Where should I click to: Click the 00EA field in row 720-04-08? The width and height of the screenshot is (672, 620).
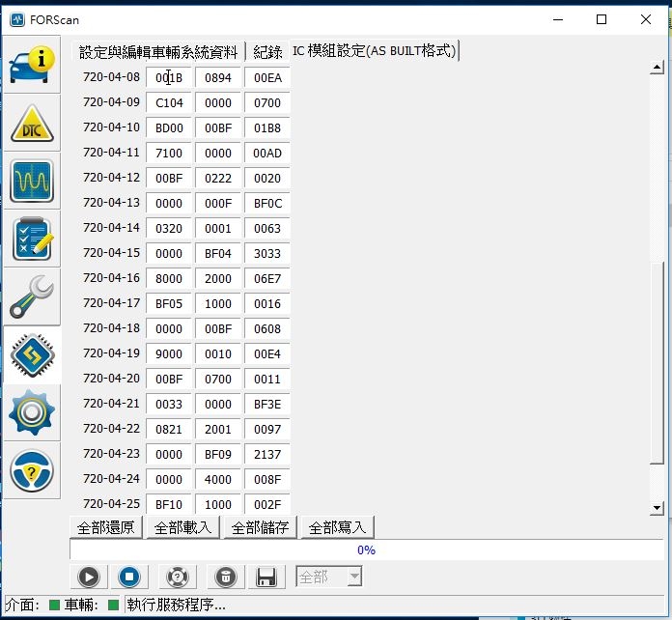pos(267,77)
